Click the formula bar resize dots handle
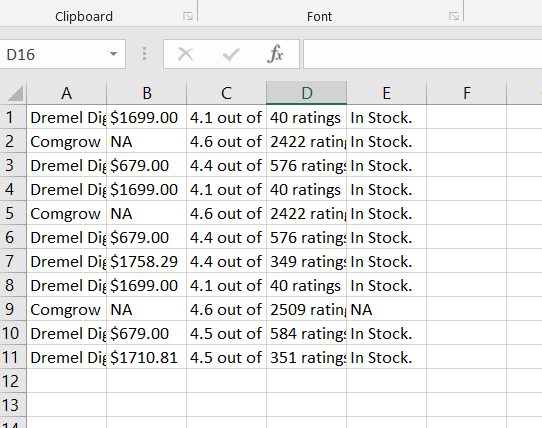The height and width of the screenshot is (428, 542). pyautogui.click(x=144, y=54)
